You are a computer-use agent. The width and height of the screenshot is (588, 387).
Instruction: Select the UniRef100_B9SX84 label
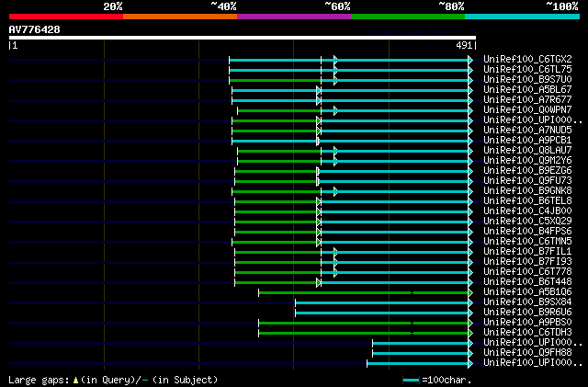coord(527,302)
